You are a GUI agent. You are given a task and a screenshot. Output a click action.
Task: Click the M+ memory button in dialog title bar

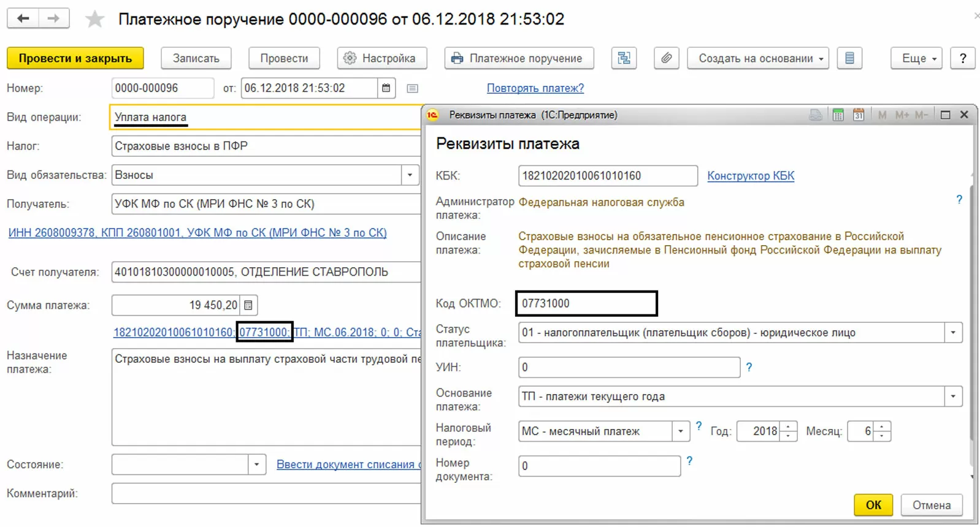coord(902,115)
